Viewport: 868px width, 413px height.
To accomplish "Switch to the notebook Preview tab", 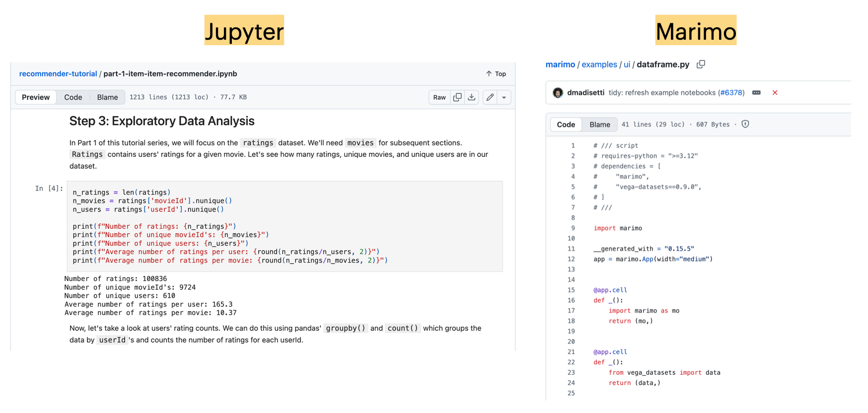I will point(36,97).
